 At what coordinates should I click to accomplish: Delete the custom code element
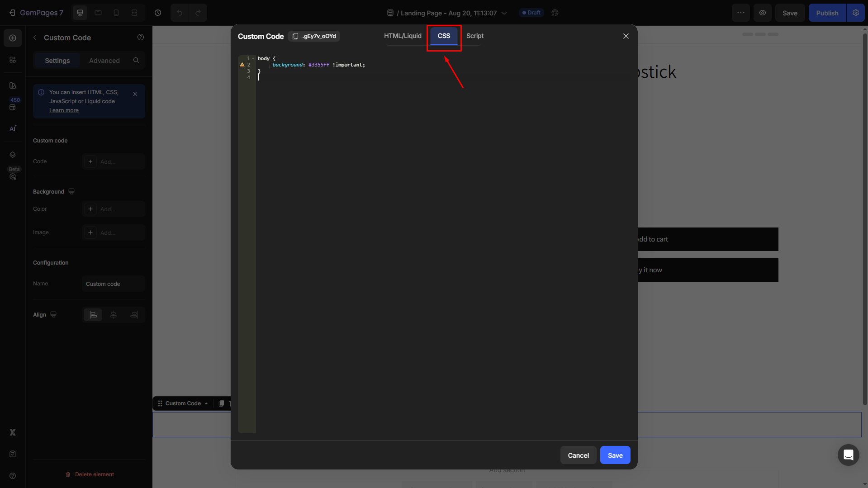(x=90, y=474)
